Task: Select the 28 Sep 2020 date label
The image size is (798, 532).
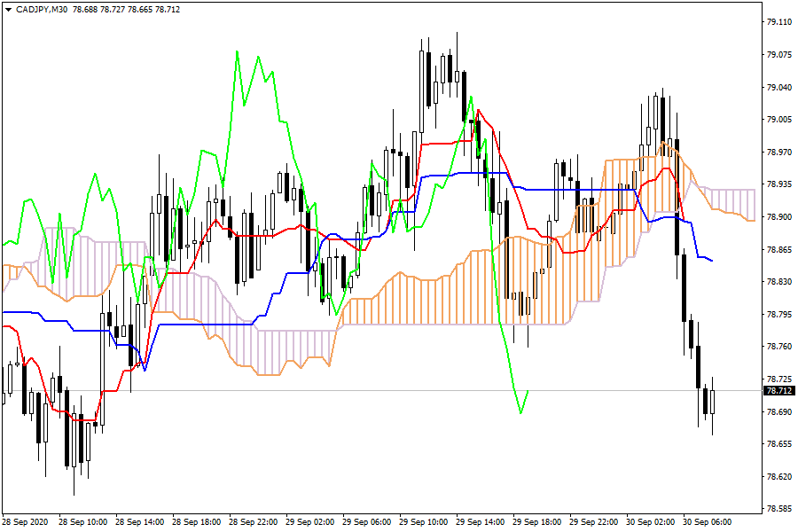Action: tap(27, 522)
